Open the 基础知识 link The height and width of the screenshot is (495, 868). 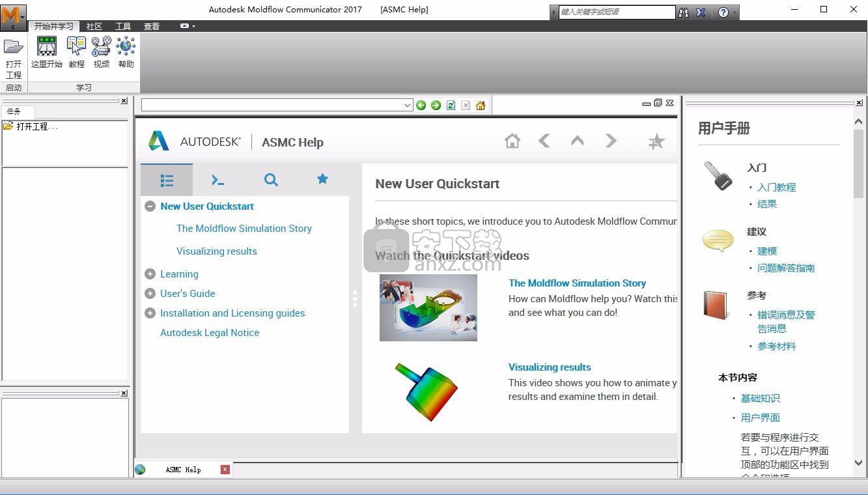tap(760, 398)
